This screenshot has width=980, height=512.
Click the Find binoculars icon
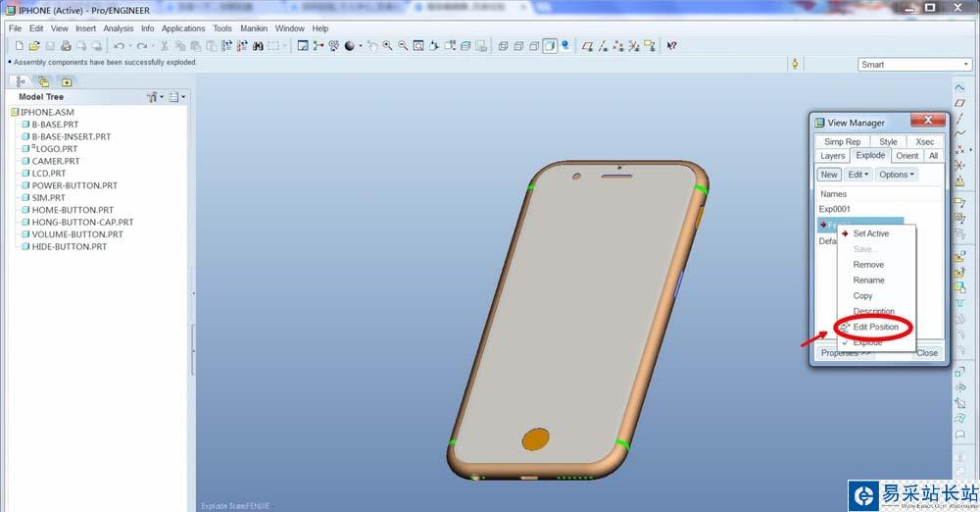(259, 46)
